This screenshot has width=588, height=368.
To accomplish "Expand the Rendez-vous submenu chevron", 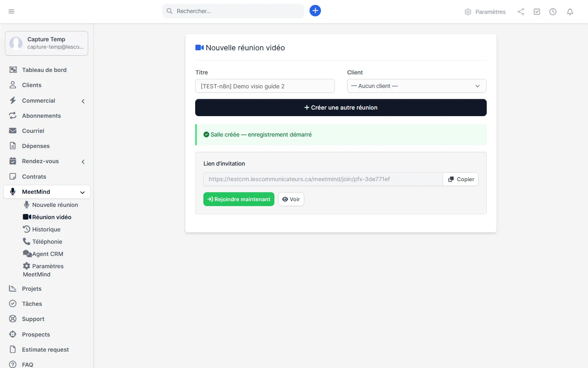I will coord(83,162).
